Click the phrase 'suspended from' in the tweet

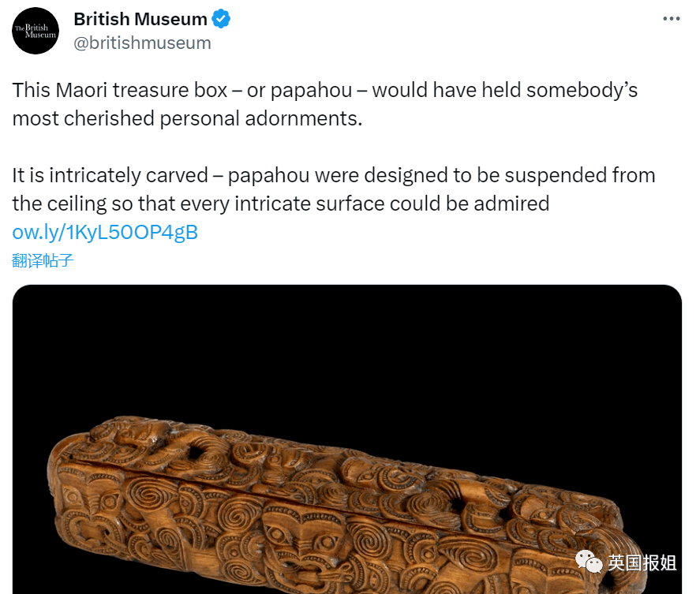pos(580,175)
